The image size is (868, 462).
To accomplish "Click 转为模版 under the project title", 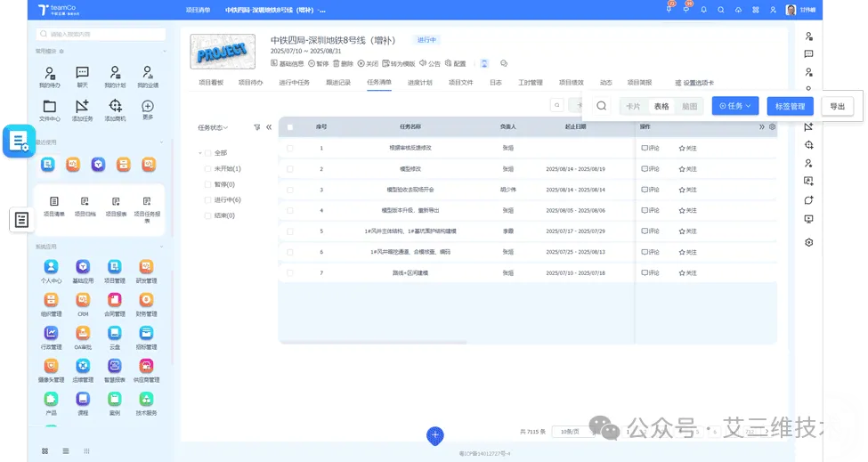I will (399, 63).
